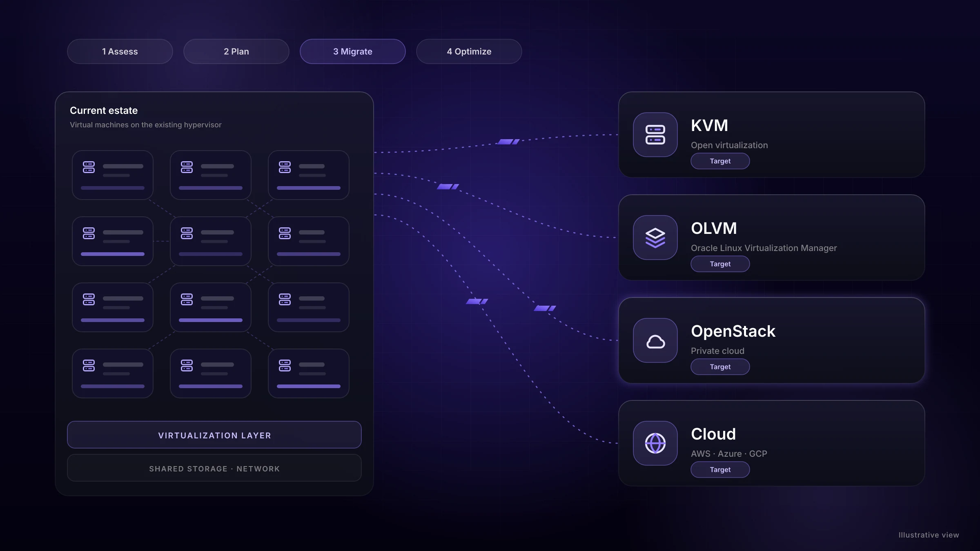Click the OLVM title text
This screenshot has width=980, height=551.
point(714,228)
